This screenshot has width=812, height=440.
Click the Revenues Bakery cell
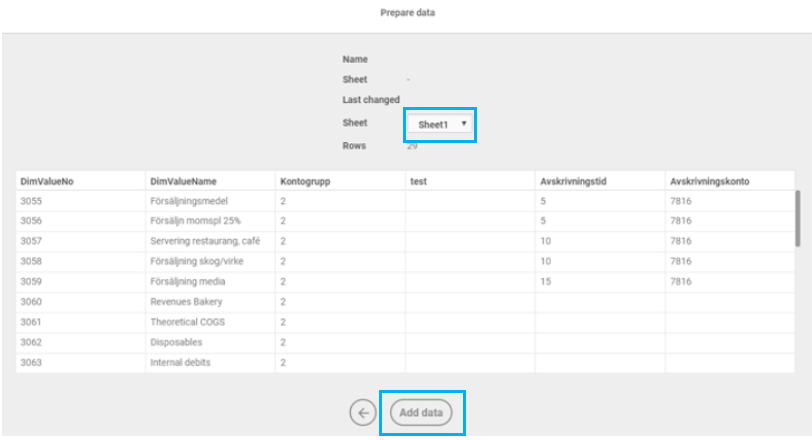click(186, 301)
